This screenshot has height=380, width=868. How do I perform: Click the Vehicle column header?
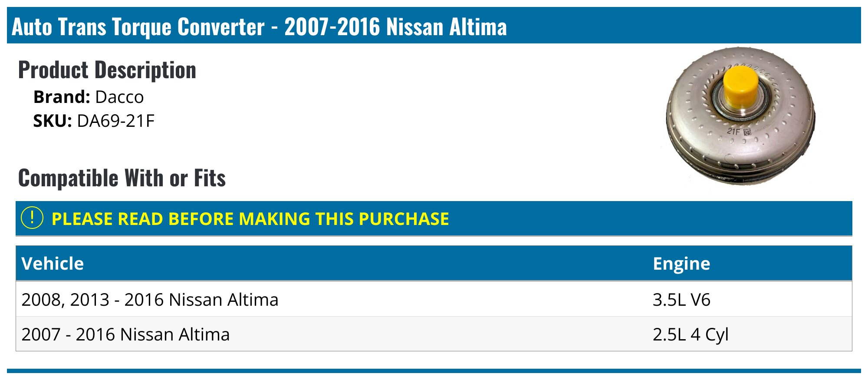[53, 264]
